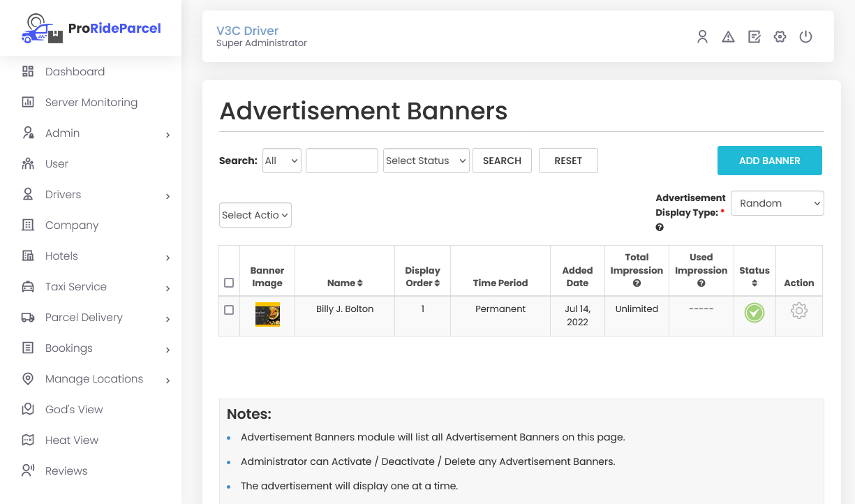Open the search field 'All' dropdown
The width and height of the screenshot is (855, 504).
click(x=282, y=161)
